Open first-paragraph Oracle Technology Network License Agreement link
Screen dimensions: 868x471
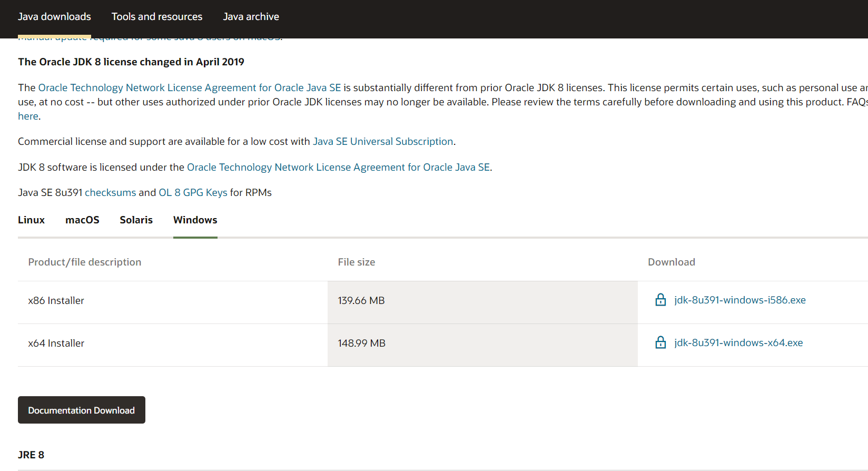click(x=190, y=87)
